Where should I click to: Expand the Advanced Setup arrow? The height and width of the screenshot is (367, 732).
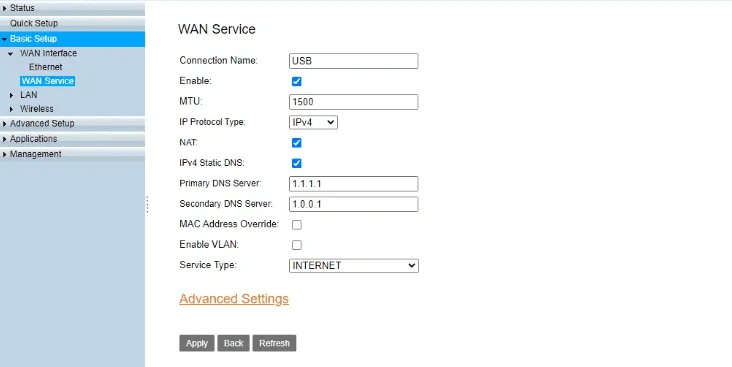coord(5,124)
